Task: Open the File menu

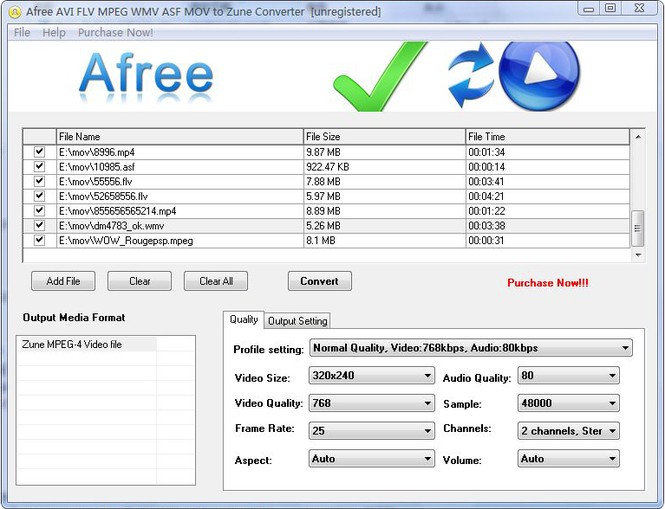Action: [22, 33]
